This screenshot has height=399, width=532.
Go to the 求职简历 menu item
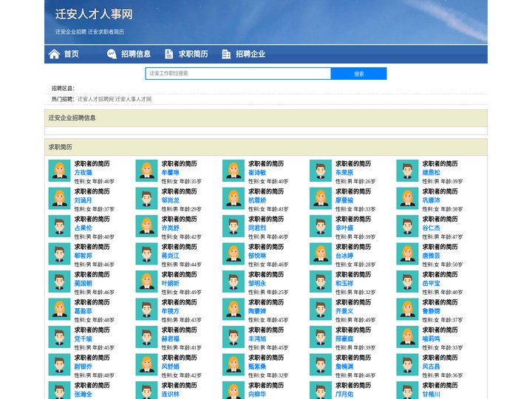pyautogui.click(x=193, y=54)
